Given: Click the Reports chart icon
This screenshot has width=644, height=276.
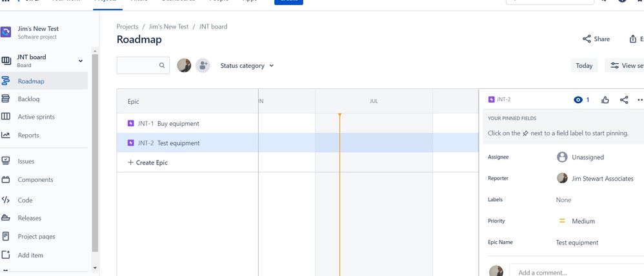Looking at the screenshot, I should pos(6,135).
